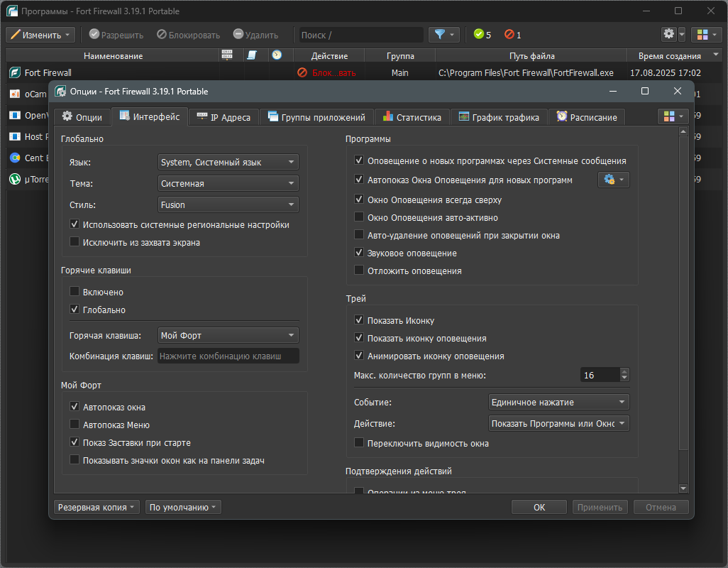Open the Тема theme dropdown
The width and height of the screenshot is (728, 568).
pyautogui.click(x=228, y=183)
